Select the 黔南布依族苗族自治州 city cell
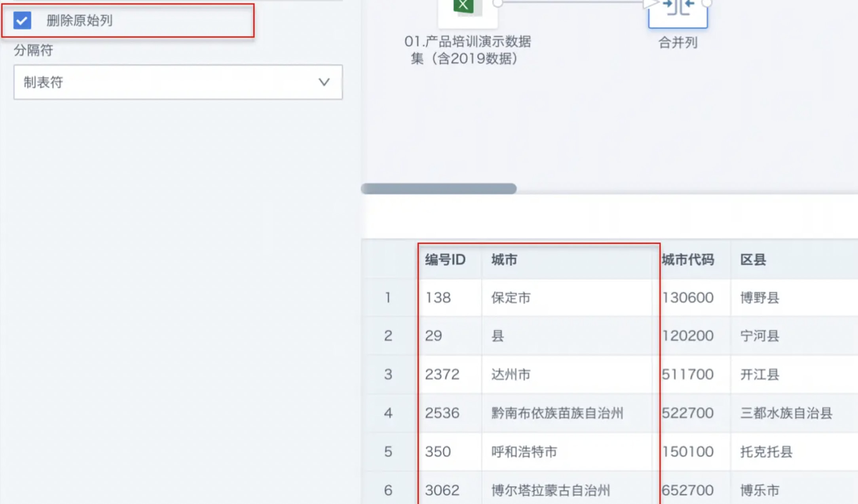858x504 pixels. (x=566, y=413)
